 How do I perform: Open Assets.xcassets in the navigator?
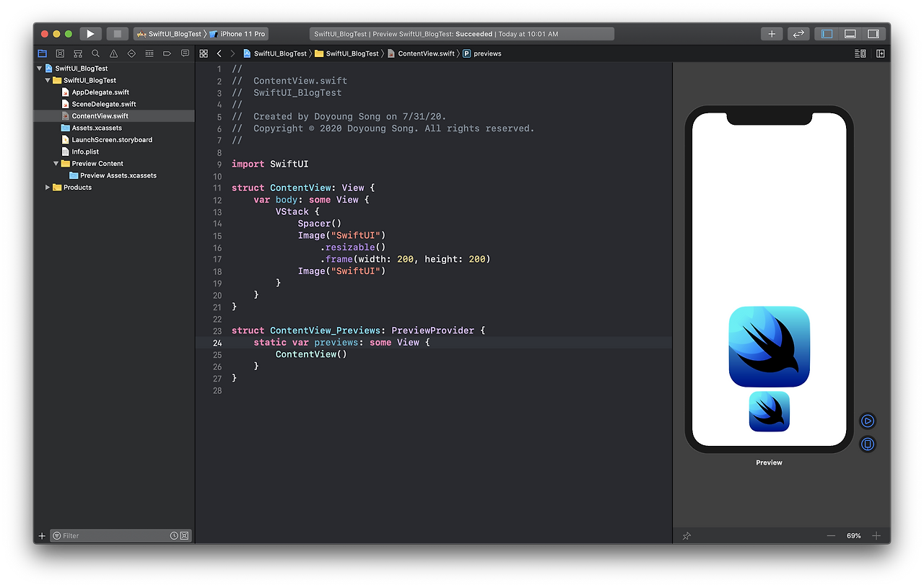coord(97,128)
